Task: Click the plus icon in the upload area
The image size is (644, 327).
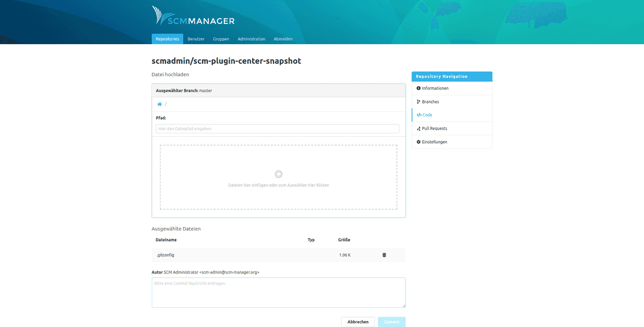Action: (278, 174)
